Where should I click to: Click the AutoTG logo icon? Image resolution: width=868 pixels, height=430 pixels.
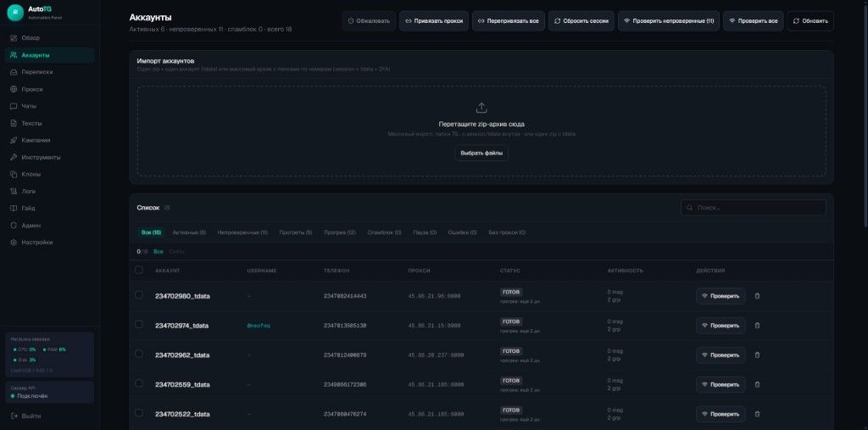click(15, 12)
